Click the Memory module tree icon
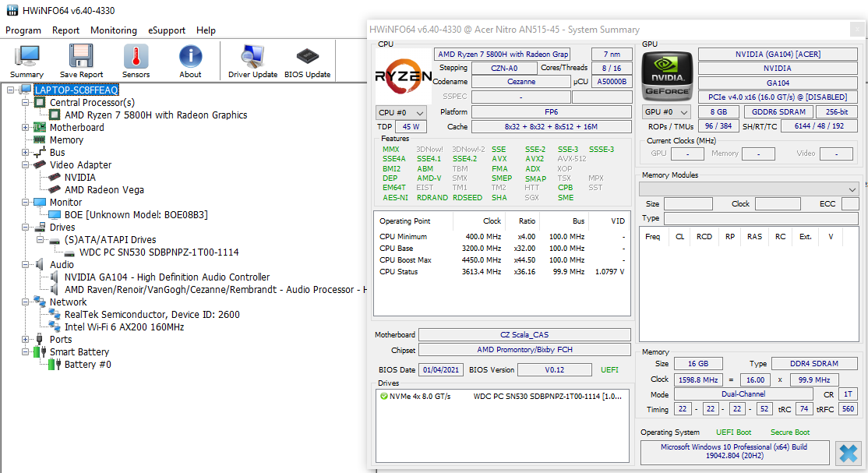The width and height of the screenshot is (868, 473). pos(39,139)
